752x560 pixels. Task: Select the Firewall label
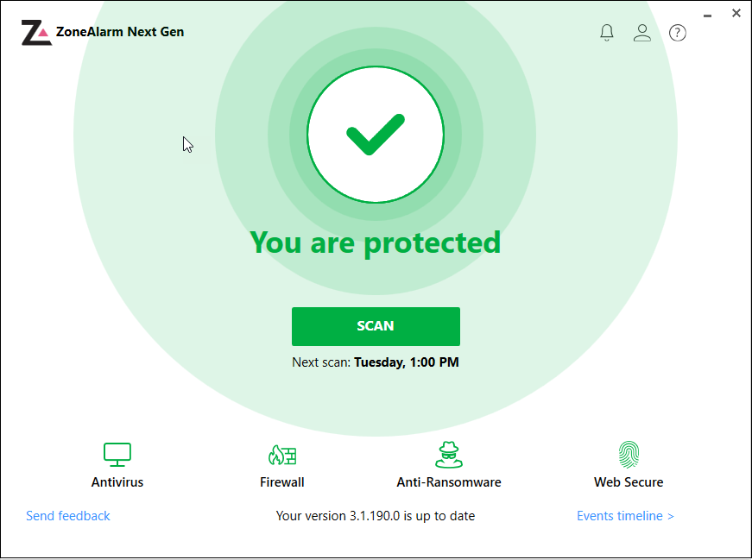point(282,481)
